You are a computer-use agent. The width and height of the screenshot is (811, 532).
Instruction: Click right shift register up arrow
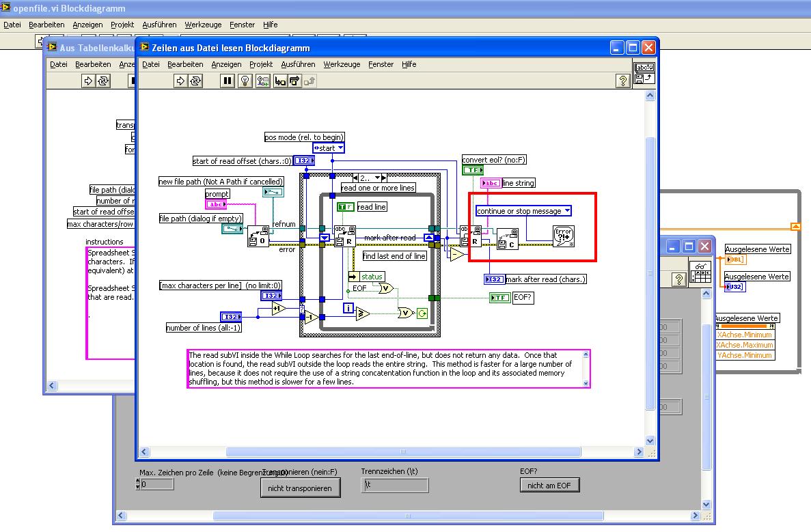429,238
